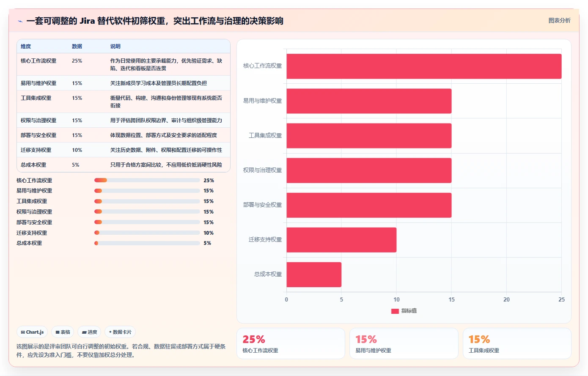This screenshot has height=376, width=588.
Task: Click the x-axis tick label 25
Action: point(561,299)
